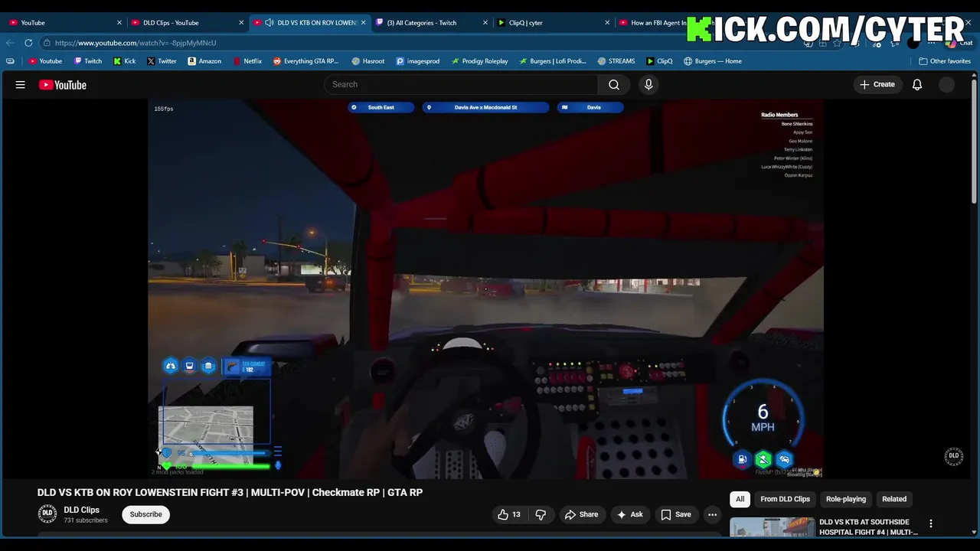Click the YouTube search input field

pos(462,85)
